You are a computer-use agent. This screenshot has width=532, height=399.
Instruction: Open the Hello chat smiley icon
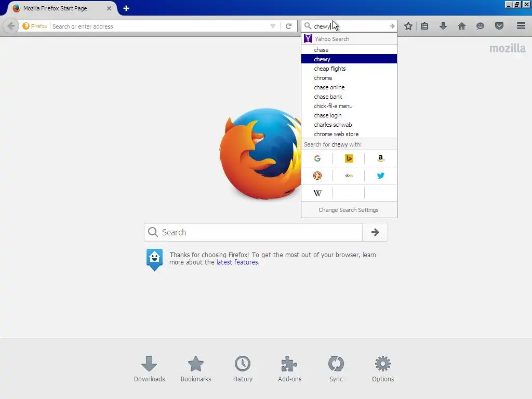click(x=480, y=26)
